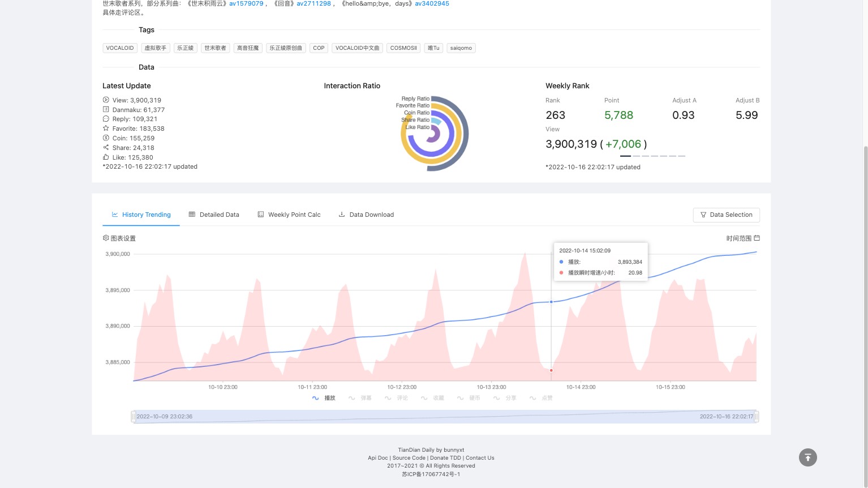
Task: Click the thumbs-up icon beside Like
Action: tap(106, 157)
